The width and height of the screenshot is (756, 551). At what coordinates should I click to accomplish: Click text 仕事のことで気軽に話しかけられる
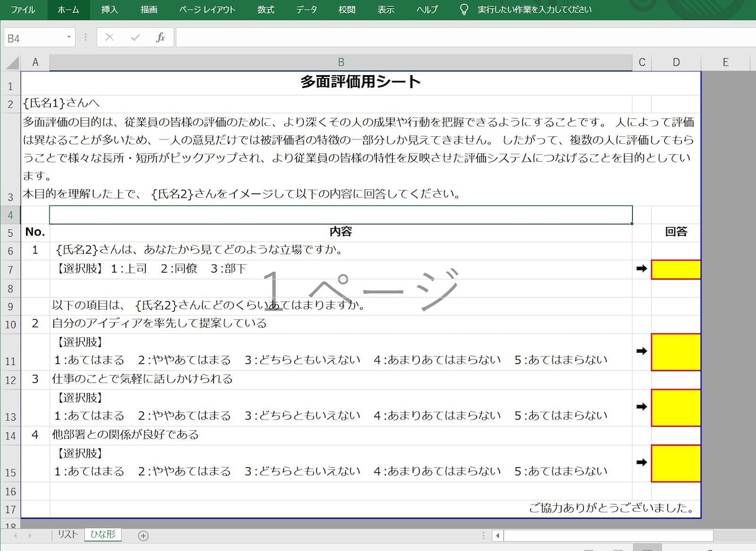coord(143,379)
